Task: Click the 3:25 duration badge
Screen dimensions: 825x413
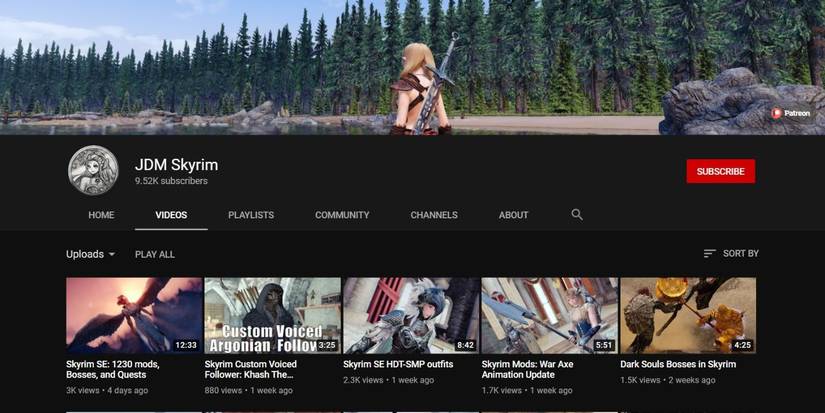Action: 327,345
